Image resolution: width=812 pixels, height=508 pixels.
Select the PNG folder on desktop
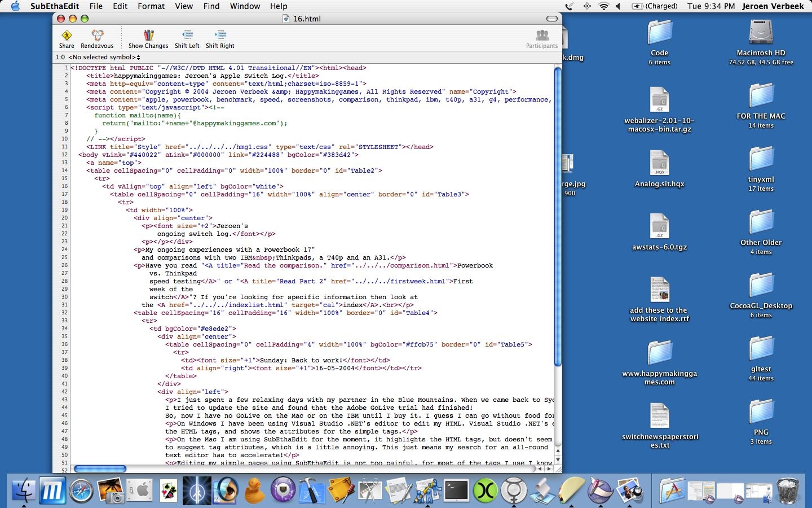click(x=761, y=412)
